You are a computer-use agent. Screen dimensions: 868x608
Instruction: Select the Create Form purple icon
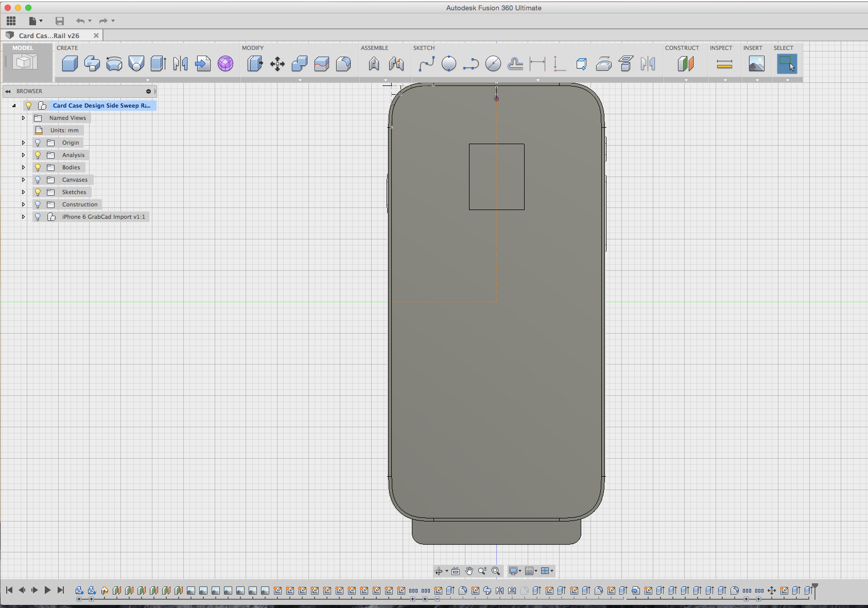coord(225,64)
